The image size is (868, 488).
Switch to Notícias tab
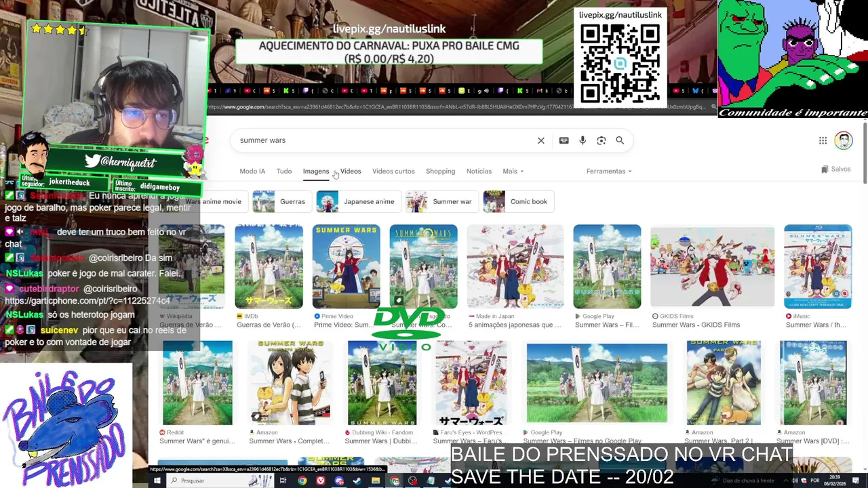[x=479, y=171]
